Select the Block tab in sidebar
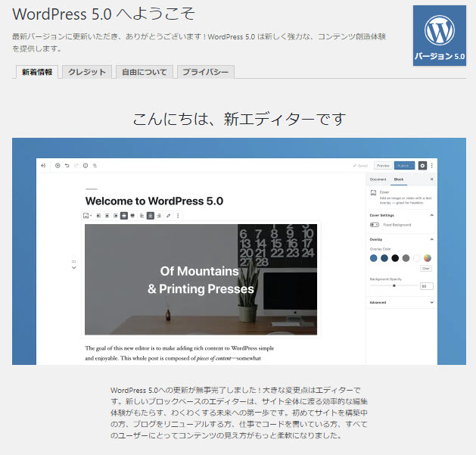This screenshot has width=476, height=455. coord(399,179)
